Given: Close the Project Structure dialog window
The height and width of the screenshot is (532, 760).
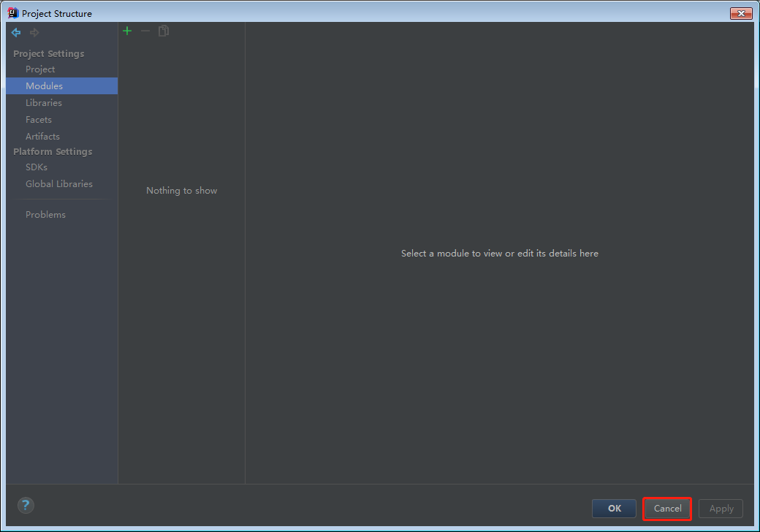Looking at the screenshot, I should [741, 13].
